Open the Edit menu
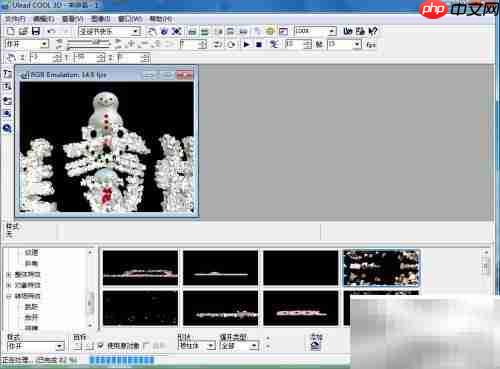This screenshot has width=500, height=369. coord(43,19)
